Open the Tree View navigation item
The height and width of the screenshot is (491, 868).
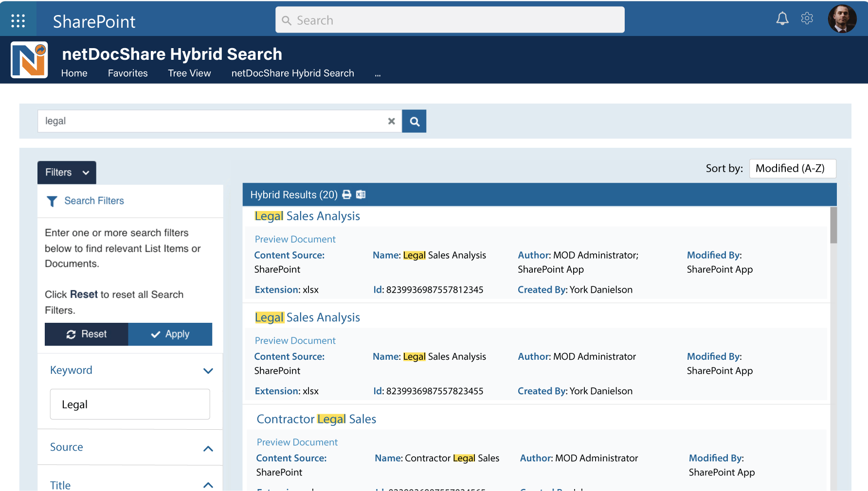189,73
